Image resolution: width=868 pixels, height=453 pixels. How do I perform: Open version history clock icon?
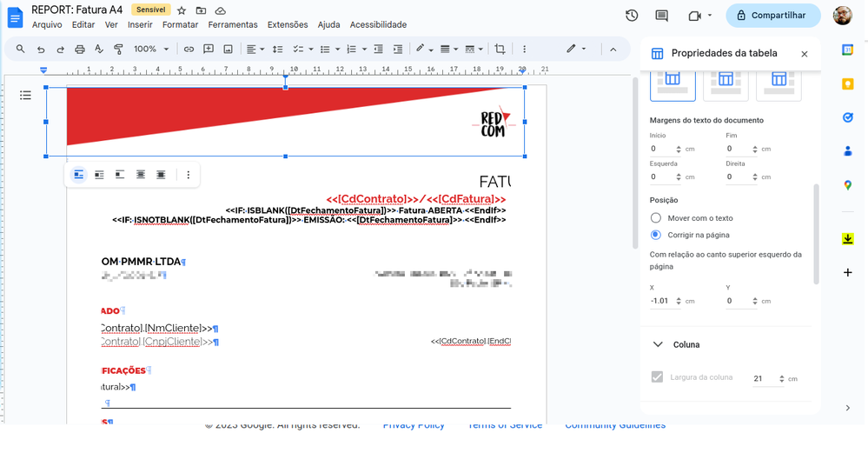coord(632,16)
